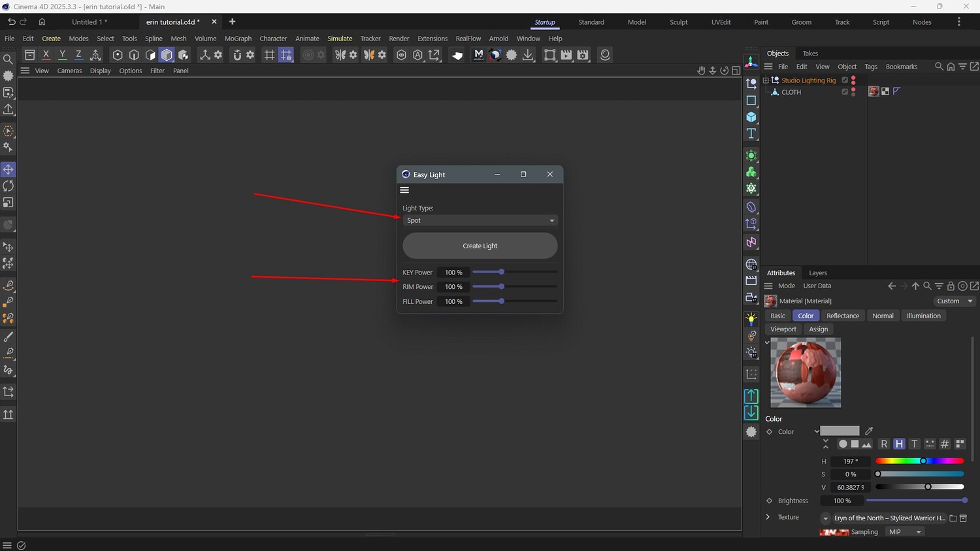Add a light using the light bulb icon

751,319
